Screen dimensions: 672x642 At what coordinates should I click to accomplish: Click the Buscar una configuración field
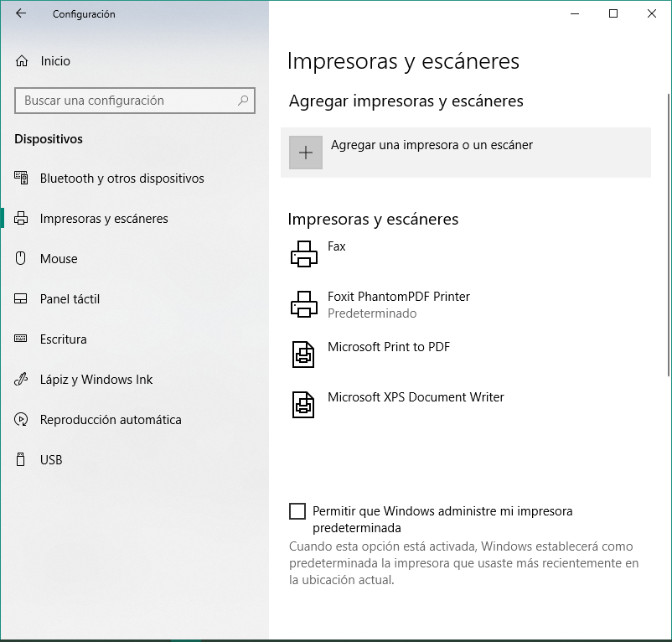tap(126, 101)
